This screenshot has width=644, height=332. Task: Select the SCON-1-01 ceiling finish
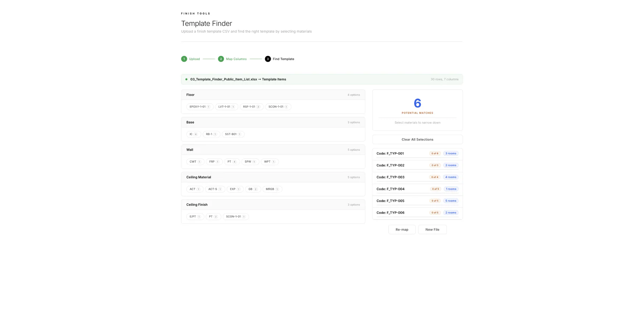[235, 216]
